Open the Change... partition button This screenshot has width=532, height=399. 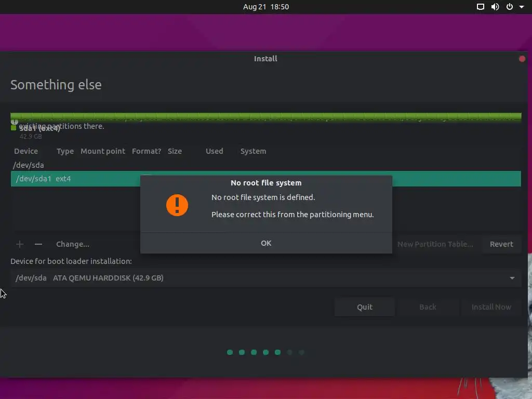tap(73, 244)
